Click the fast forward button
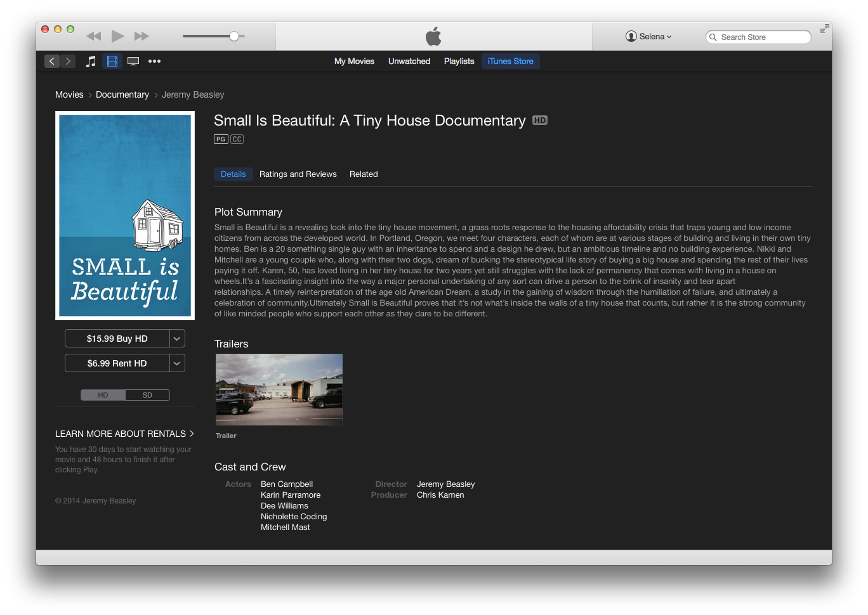 tap(141, 36)
